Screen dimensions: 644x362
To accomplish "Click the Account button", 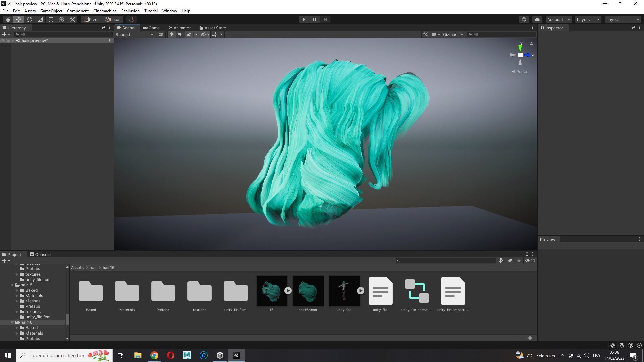I will (558, 19).
